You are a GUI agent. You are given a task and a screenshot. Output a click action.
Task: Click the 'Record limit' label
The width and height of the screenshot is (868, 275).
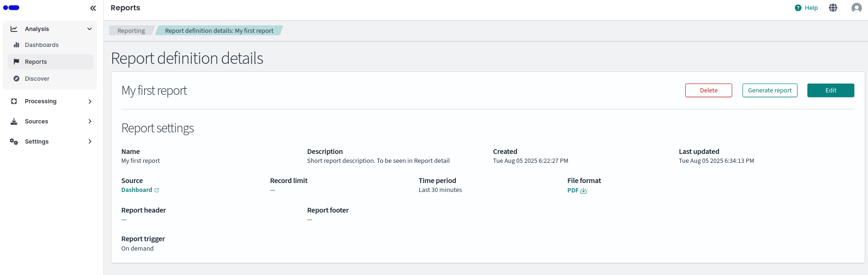(x=289, y=181)
